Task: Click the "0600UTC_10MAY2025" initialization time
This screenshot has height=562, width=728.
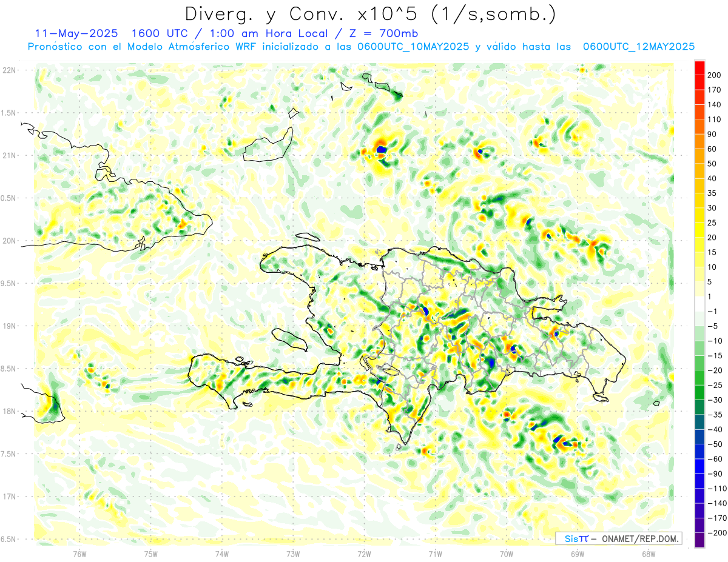Action: (x=413, y=47)
